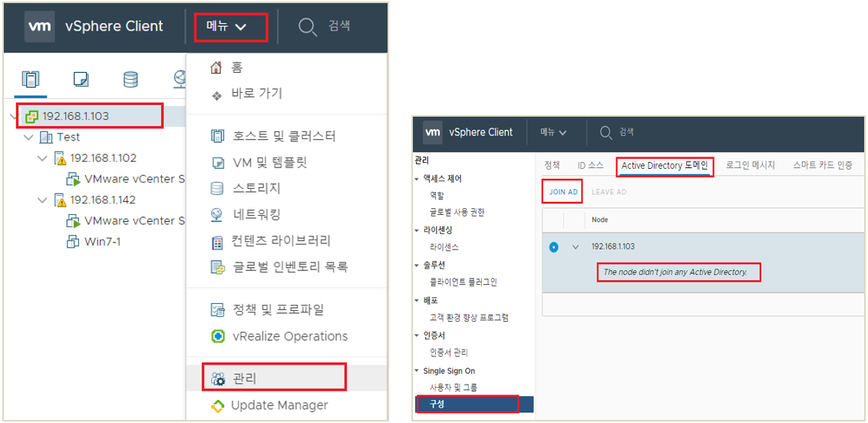Collapse the 액세스 제어 section
The width and height of the screenshot is (868, 423).
(x=416, y=179)
